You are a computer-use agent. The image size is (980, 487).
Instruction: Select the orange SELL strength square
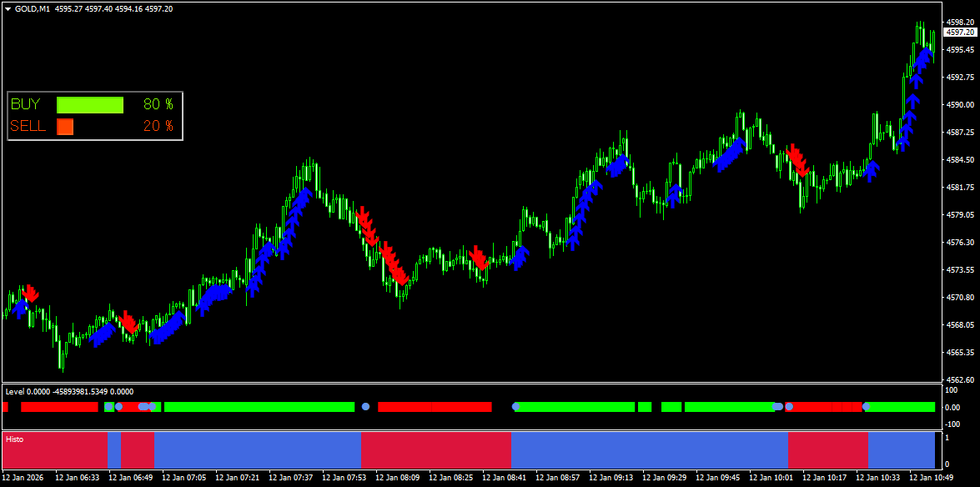(x=65, y=127)
